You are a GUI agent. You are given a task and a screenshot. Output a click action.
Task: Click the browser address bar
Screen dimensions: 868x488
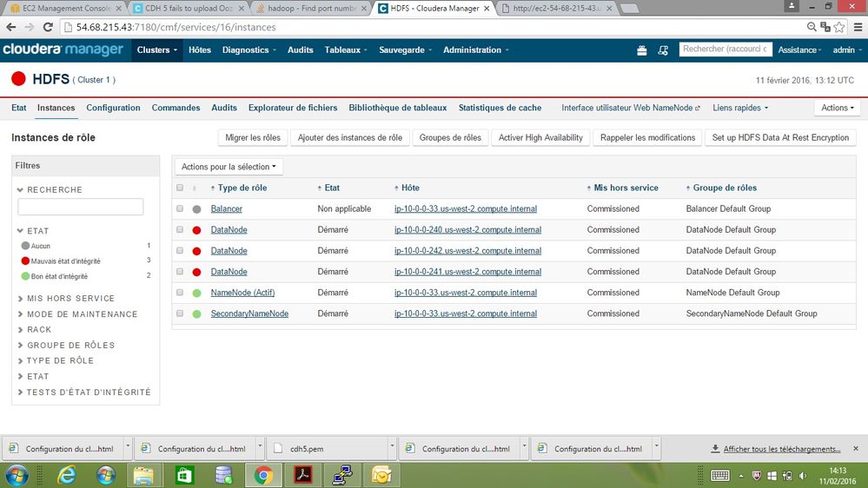432,27
